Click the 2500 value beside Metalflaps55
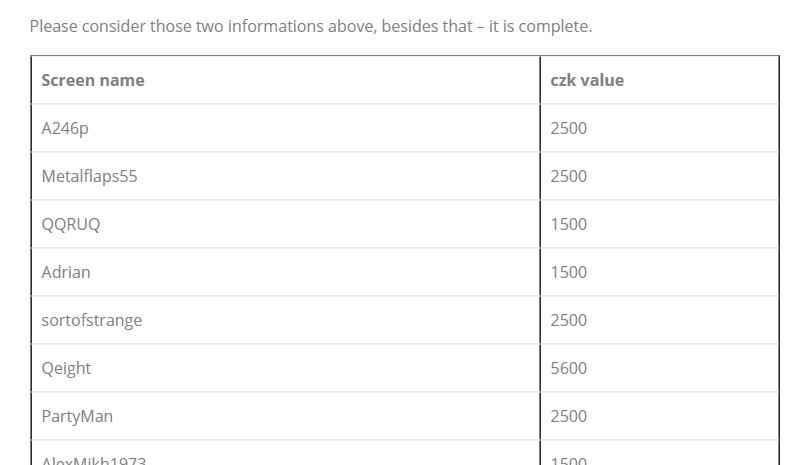This screenshot has height=465, width=809. coord(568,176)
